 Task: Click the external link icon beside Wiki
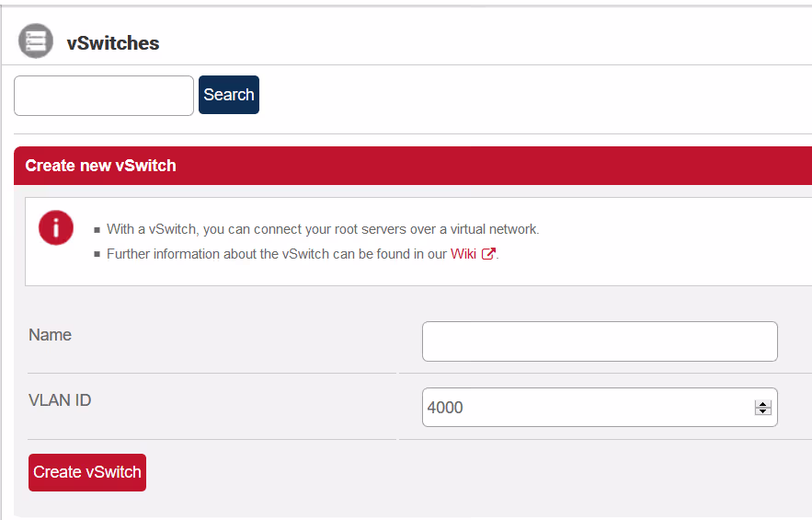point(489,255)
